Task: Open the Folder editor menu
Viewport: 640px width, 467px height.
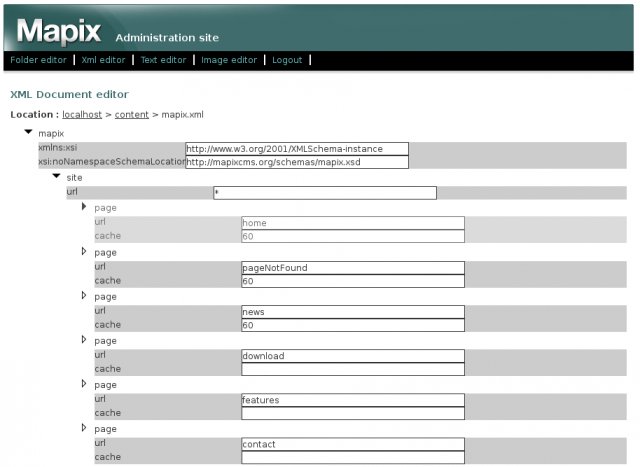Action: coord(38,60)
